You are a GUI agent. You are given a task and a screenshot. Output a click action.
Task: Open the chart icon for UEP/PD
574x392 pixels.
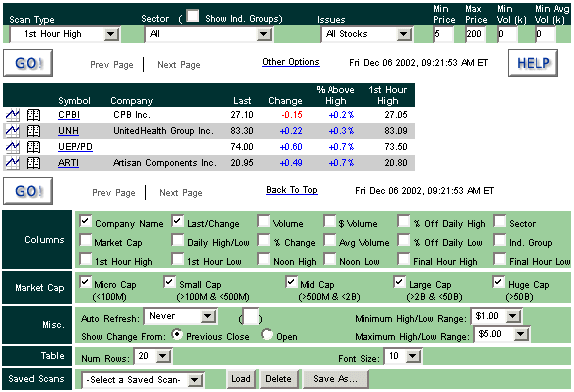tap(13, 147)
